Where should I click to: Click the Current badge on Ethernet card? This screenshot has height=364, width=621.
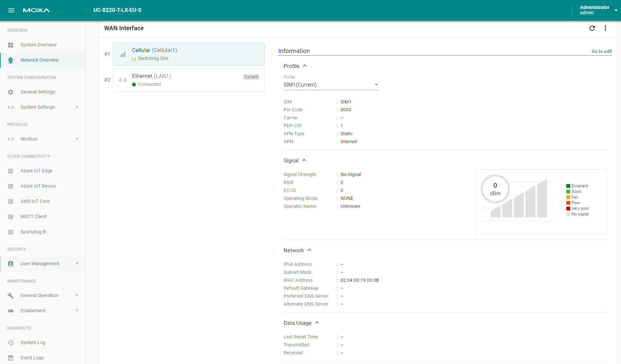click(x=251, y=77)
